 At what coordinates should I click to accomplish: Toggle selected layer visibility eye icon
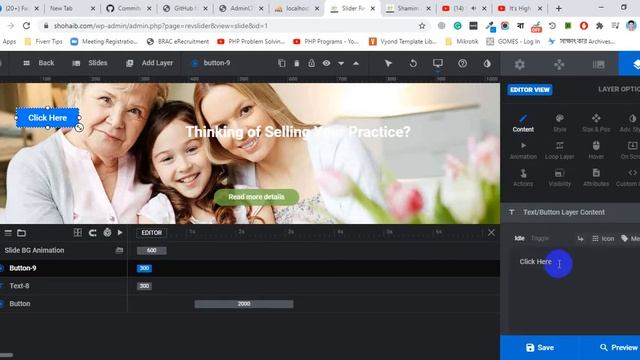coord(326,63)
